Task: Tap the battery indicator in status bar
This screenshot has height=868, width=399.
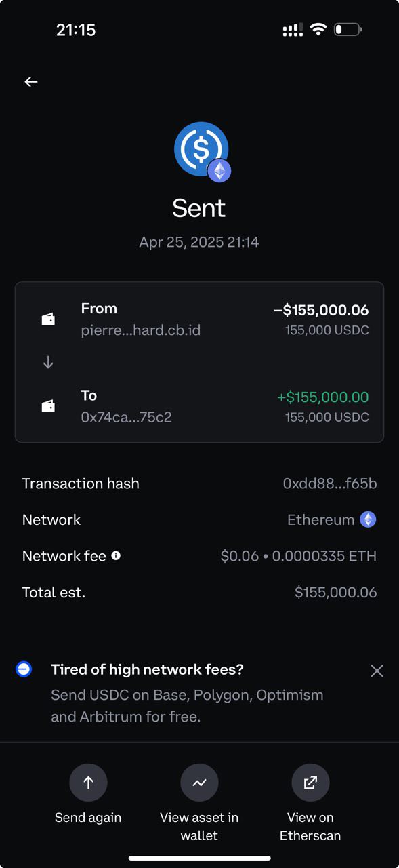Action: click(x=348, y=30)
